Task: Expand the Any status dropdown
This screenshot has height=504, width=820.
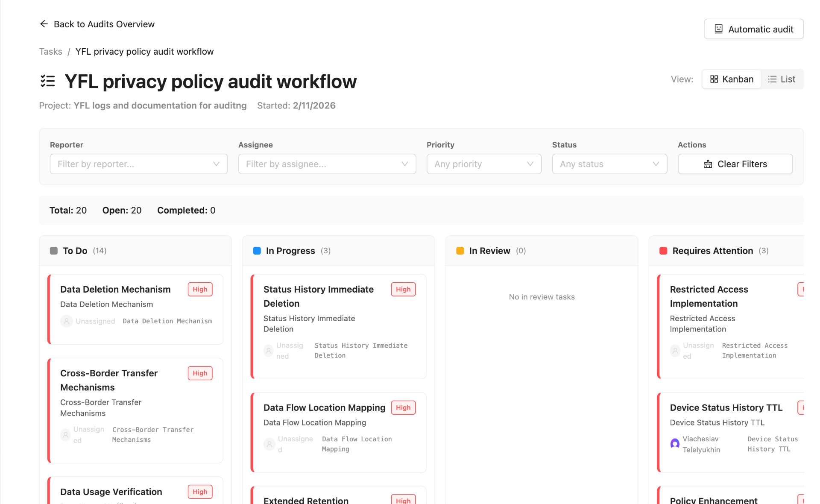Action: pyautogui.click(x=609, y=164)
